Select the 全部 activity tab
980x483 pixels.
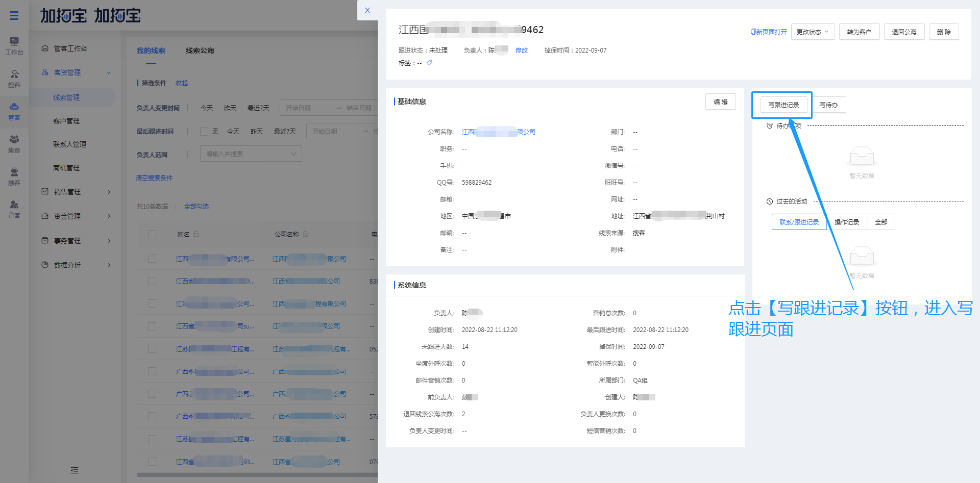tap(881, 222)
